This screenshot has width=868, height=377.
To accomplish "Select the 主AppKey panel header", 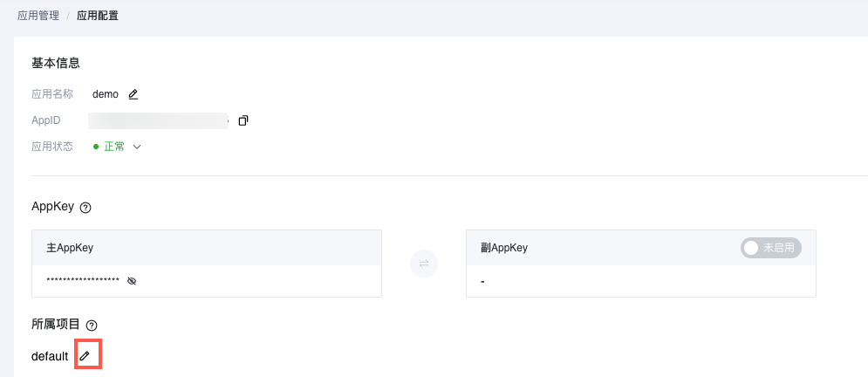I will (x=207, y=248).
